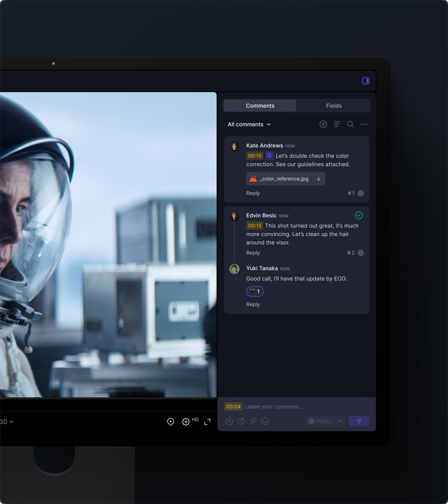
Task: Click the attach file paperclip icon
Action: pyautogui.click(x=253, y=421)
